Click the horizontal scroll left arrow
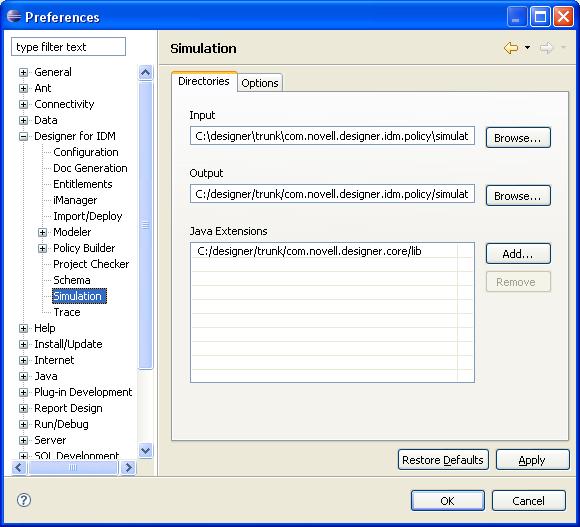The height and width of the screenshot is (527, 580). [x=19, y=468]
